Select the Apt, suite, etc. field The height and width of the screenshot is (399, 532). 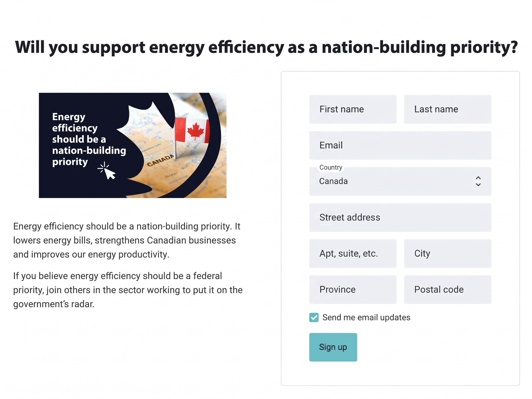coord(353,253)
